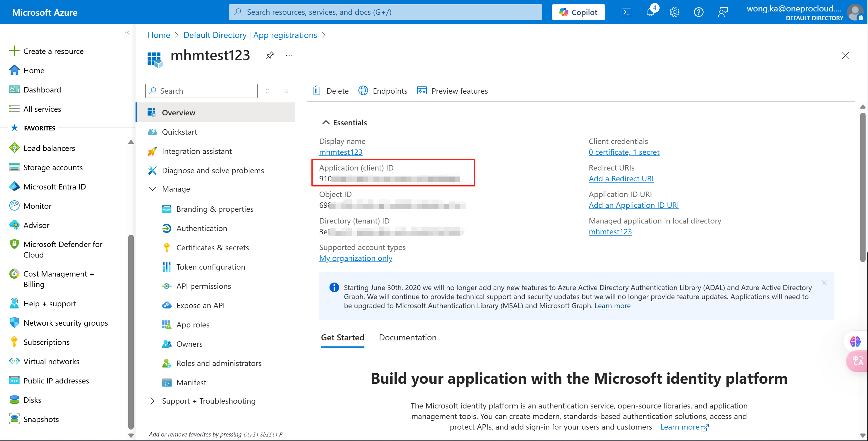Open portal settings gear
The image size is (868, 441).
click(x=674, y=12)
